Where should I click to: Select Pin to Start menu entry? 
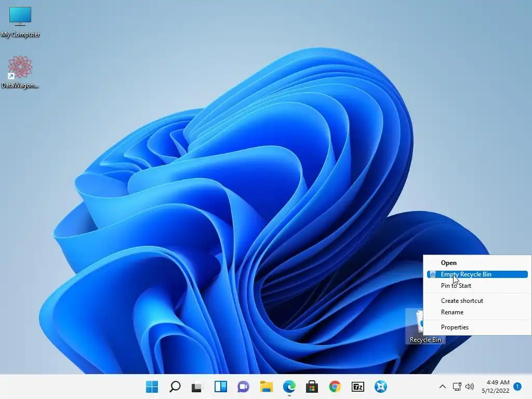477,286
